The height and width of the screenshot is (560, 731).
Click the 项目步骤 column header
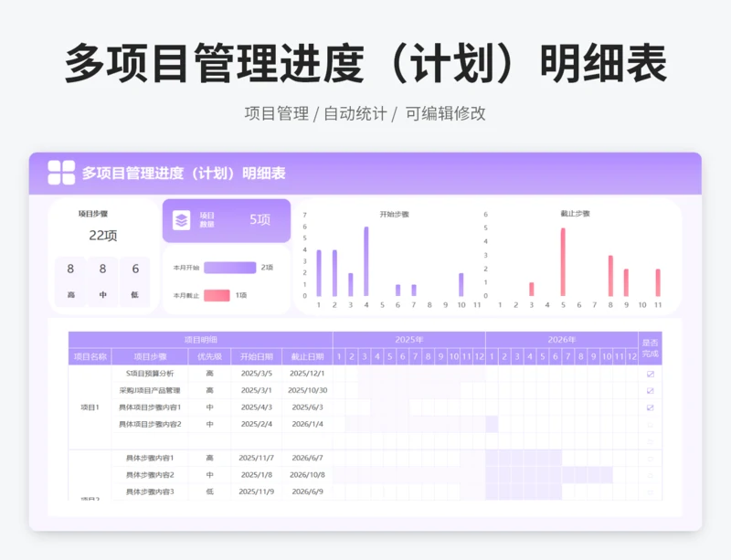click(x=150, y=356)
